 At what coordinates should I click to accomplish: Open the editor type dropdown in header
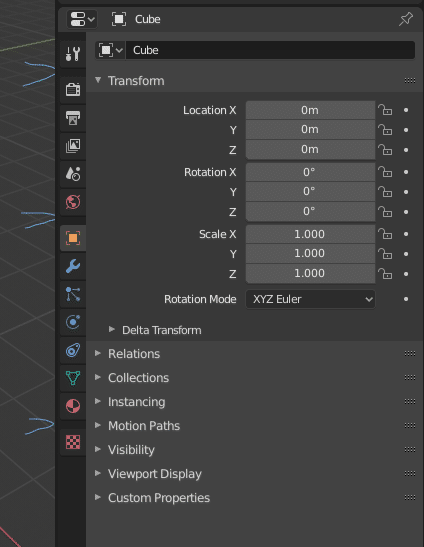point(82,19)
